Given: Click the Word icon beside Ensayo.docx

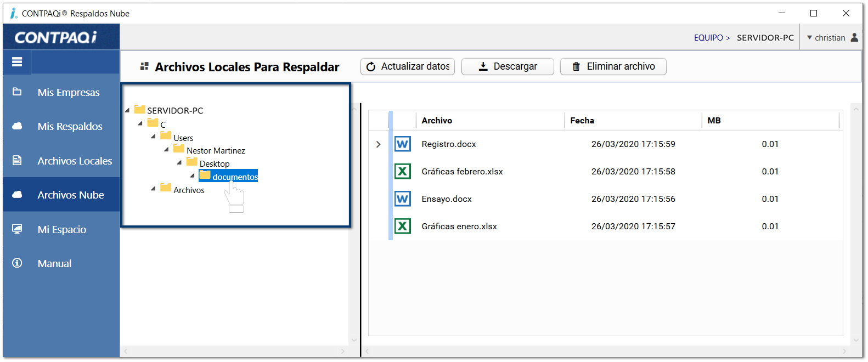Looking at the screenshot, I should [402, 199].
